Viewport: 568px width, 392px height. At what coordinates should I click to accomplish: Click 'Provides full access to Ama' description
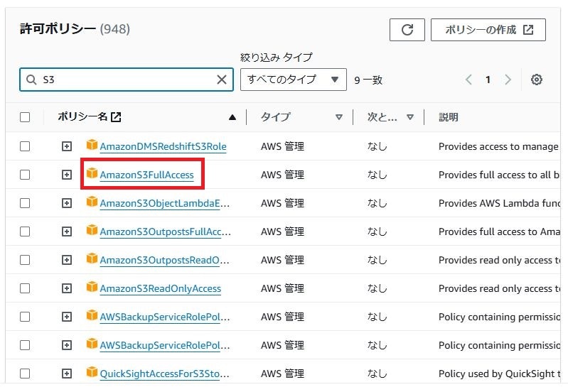point(499,232)
